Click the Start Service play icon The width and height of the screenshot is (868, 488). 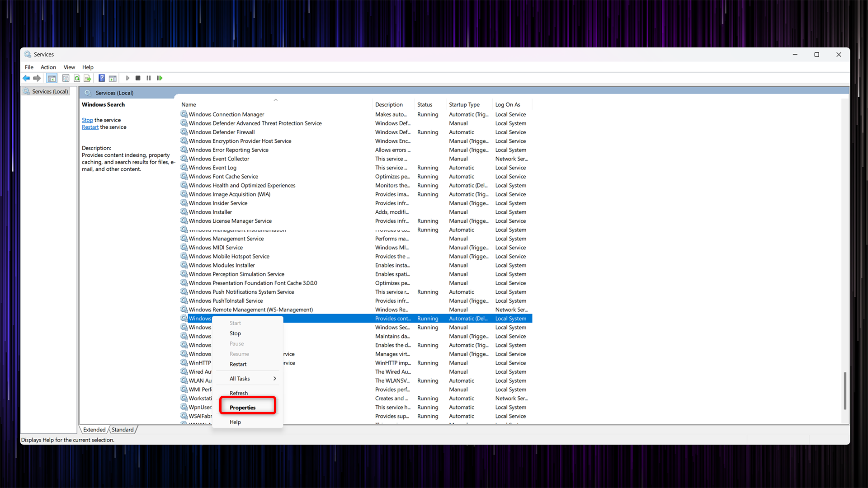coord(127,78)
